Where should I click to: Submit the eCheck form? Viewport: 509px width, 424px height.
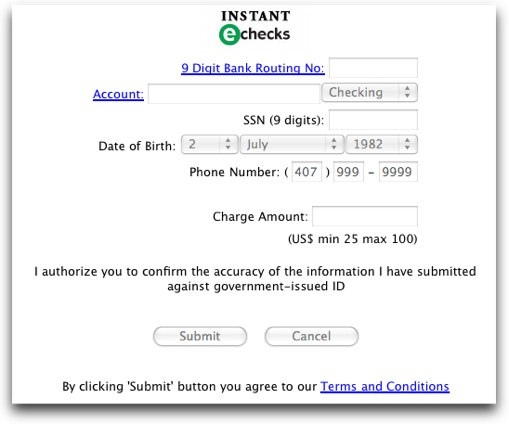tap(200, 336)
